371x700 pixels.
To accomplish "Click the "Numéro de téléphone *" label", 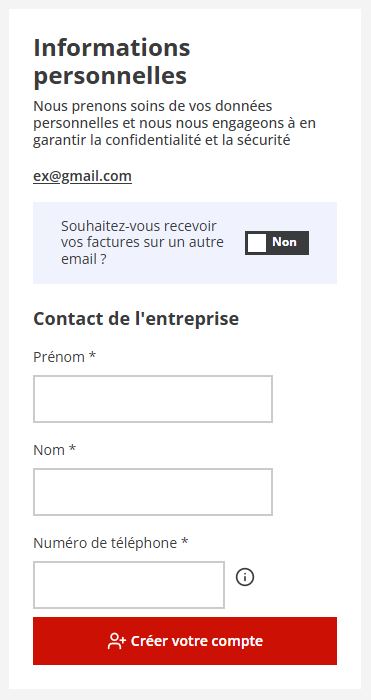I will (x=111, y=543).
